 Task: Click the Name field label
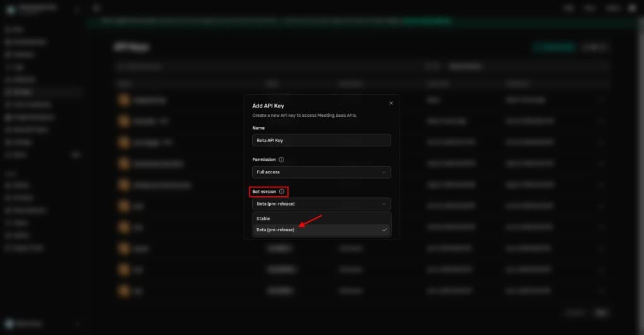[258, 128]
